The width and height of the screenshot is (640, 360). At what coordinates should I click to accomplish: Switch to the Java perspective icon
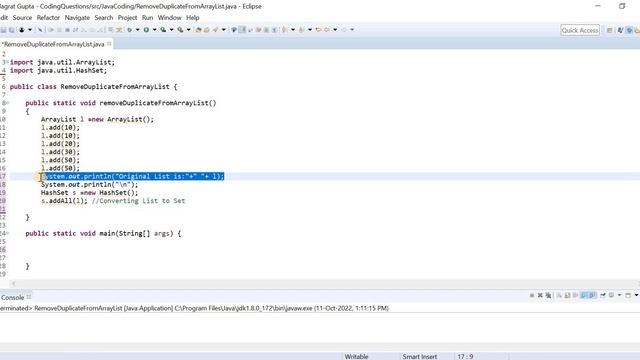point(620,30)
